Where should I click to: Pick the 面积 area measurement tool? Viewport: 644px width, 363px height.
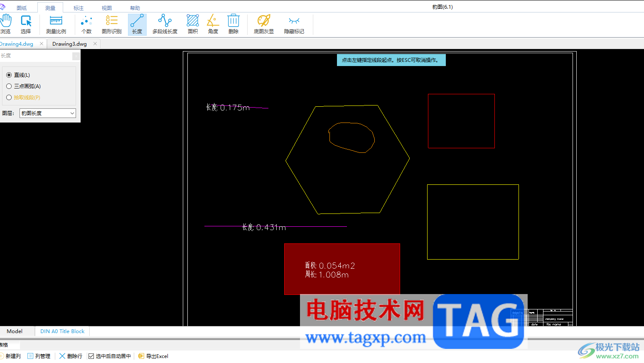[x=193, y=25]
